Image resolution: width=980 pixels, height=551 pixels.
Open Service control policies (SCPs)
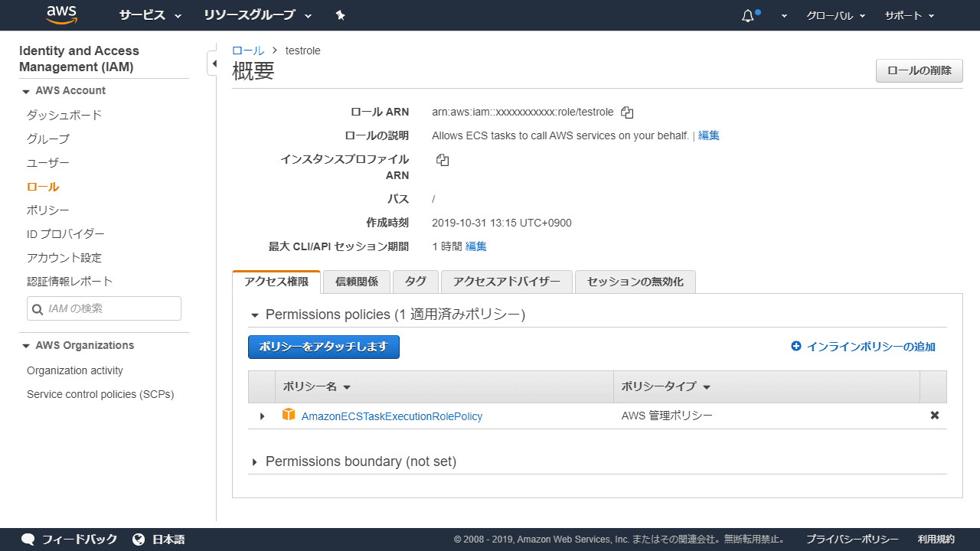click(100, 394)
